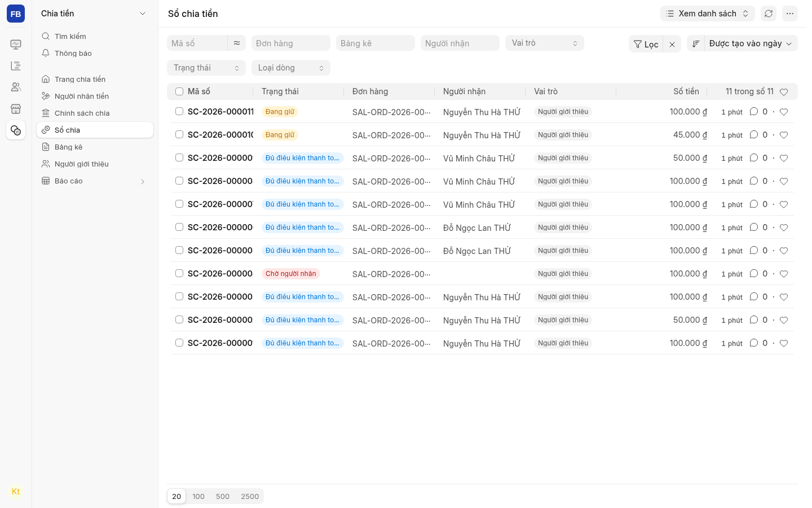812x508 pixels.
Task: Click the header heart like icon
Action: click(784, 92)
